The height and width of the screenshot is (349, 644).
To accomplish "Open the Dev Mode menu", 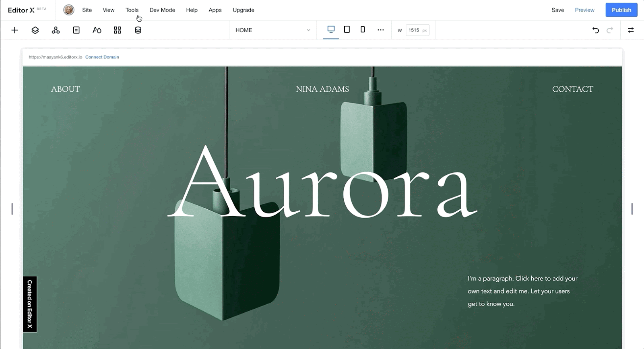I will point(162,10).
